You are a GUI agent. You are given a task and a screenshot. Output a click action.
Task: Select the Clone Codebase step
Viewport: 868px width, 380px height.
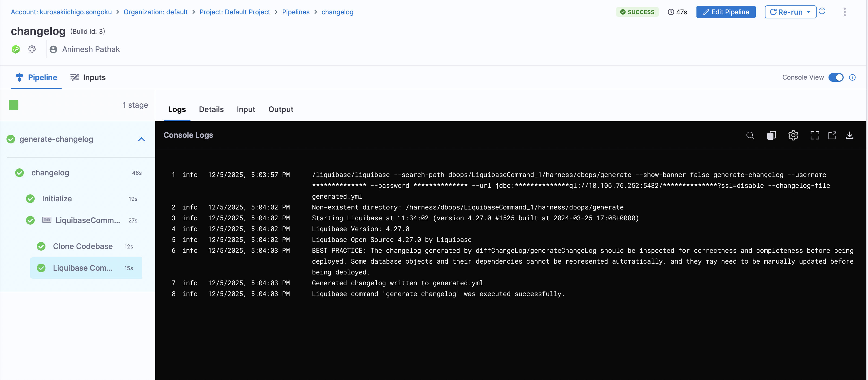point(83,246)
